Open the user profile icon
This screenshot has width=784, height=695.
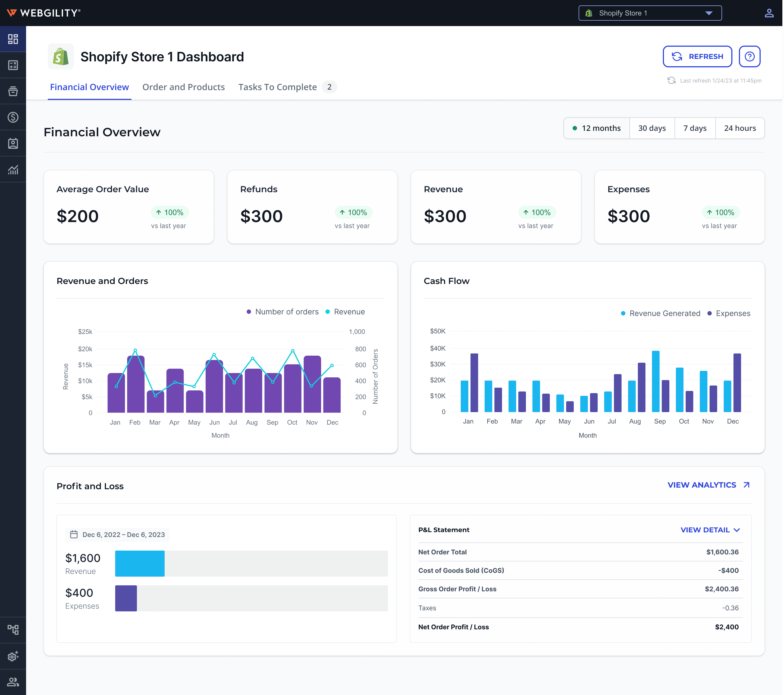pyautogui.click(x=769, y=13)
